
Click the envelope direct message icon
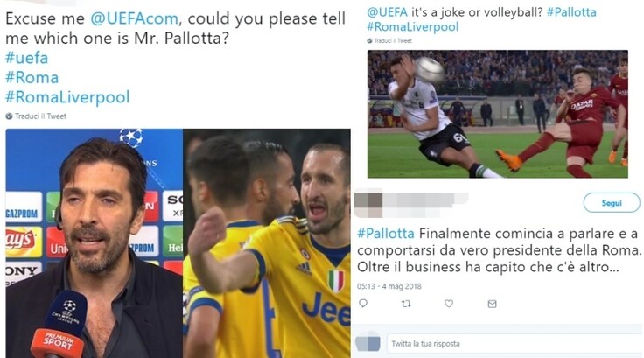click(492, 304)
